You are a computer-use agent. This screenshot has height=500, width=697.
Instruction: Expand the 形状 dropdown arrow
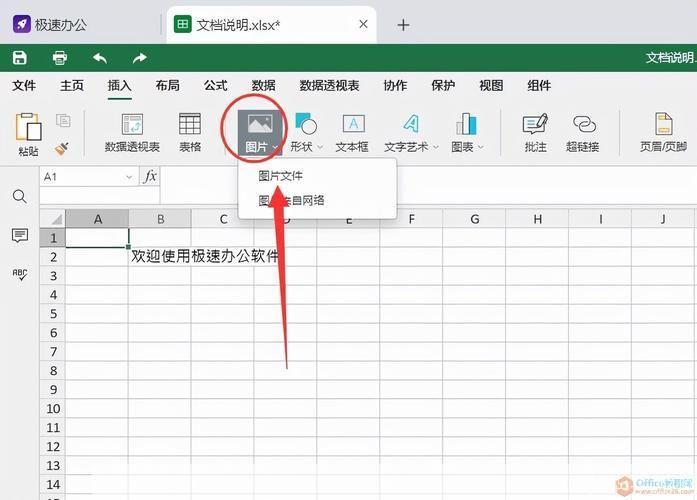pyautogui.click(x=320, y=147)
